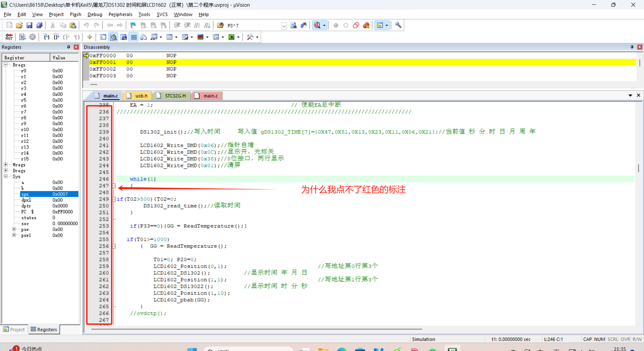Show the next statement arrow

pyautogui.click(x=90, y=37)
